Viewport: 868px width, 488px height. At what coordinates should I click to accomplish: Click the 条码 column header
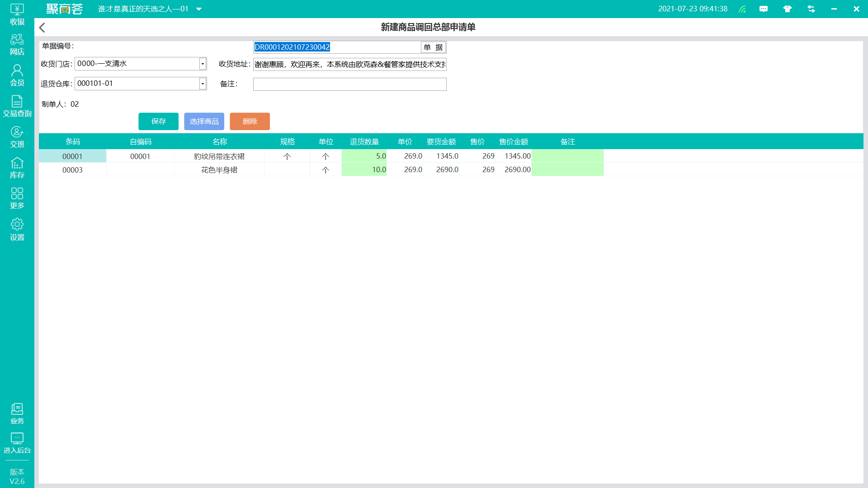tap(72, 141)
